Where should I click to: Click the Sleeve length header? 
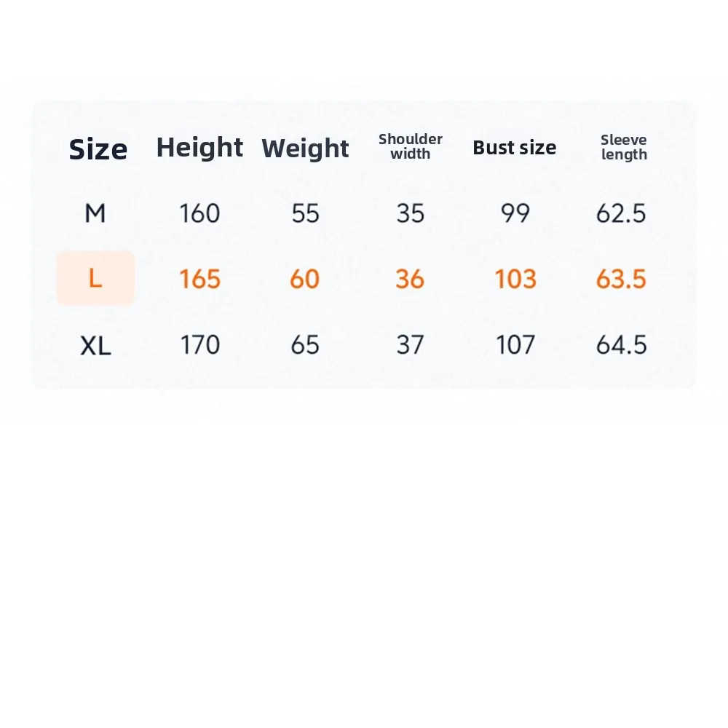click(624, 147)
